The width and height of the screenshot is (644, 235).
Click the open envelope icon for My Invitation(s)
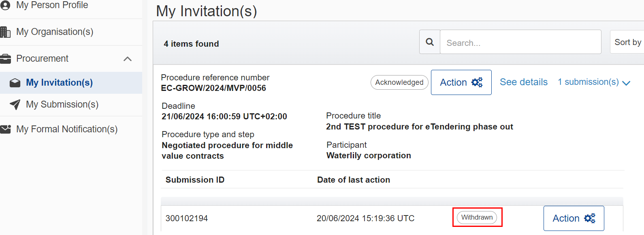[x=15, y=83]
